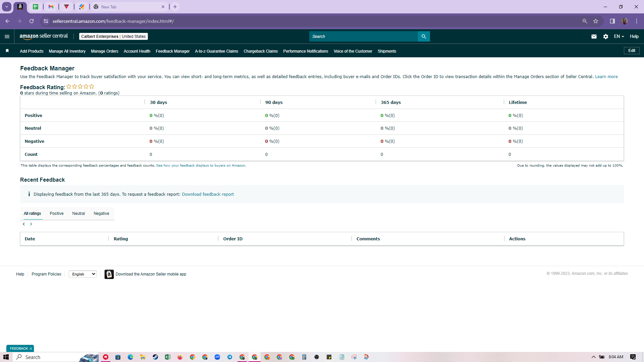Open Telegram from the taskbar
644x362 pixels.
[x=230, y=357]
